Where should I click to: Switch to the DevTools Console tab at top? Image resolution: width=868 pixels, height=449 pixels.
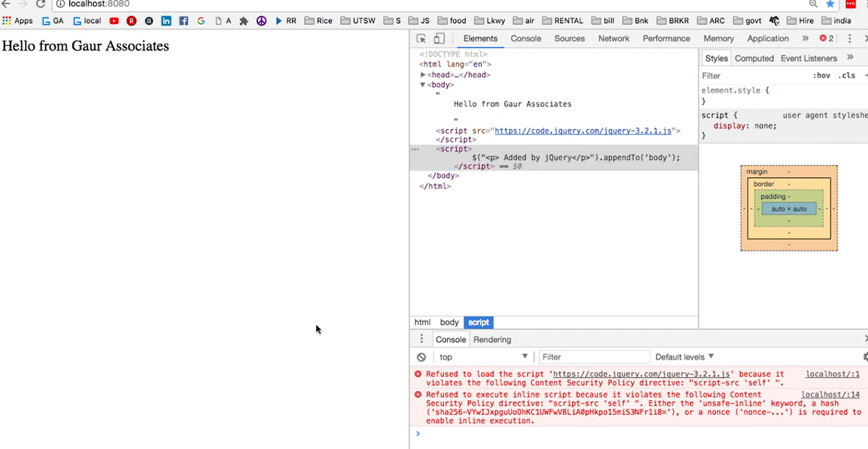pyautogui.click(x=526, y=39)
